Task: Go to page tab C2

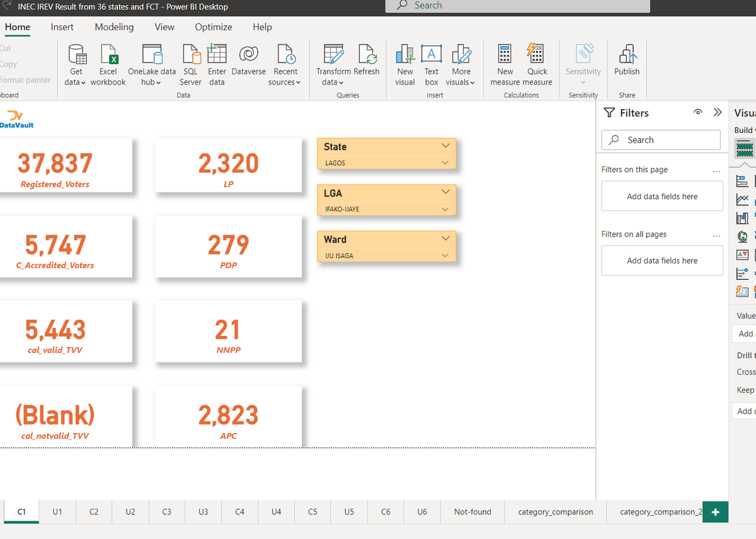Action: pyautogui.click(x=94, y=512)
